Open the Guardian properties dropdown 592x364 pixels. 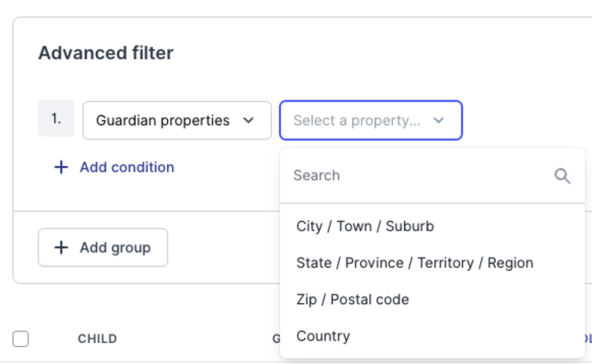tap(177, 120)
